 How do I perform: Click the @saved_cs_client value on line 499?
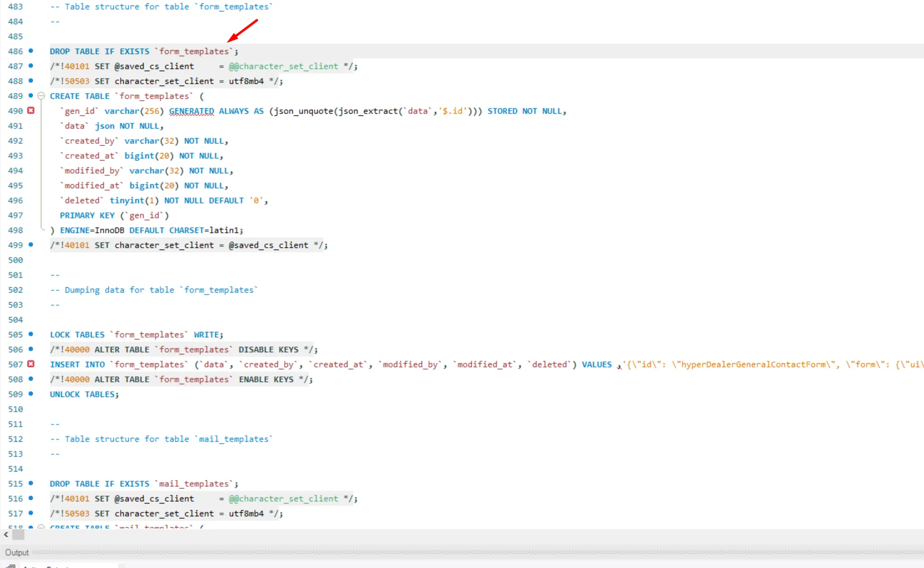click(x=269, y=245)
